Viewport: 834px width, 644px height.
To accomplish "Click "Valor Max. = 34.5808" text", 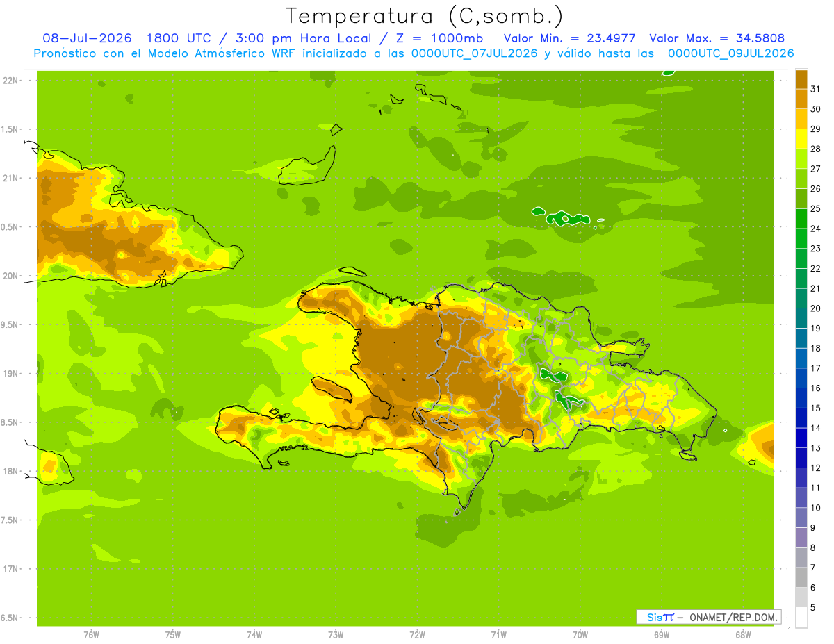I will (717, 38).
